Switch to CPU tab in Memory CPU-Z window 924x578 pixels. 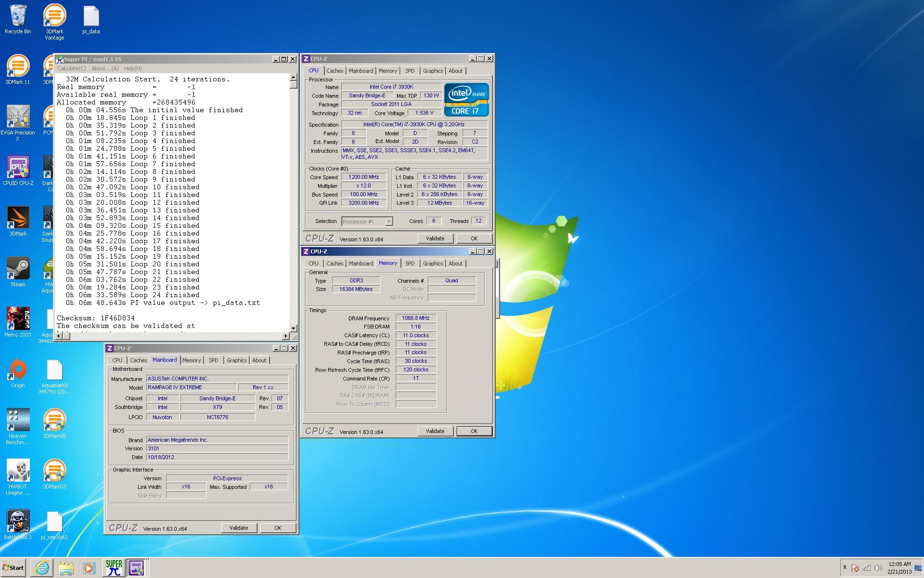(313, 263)
